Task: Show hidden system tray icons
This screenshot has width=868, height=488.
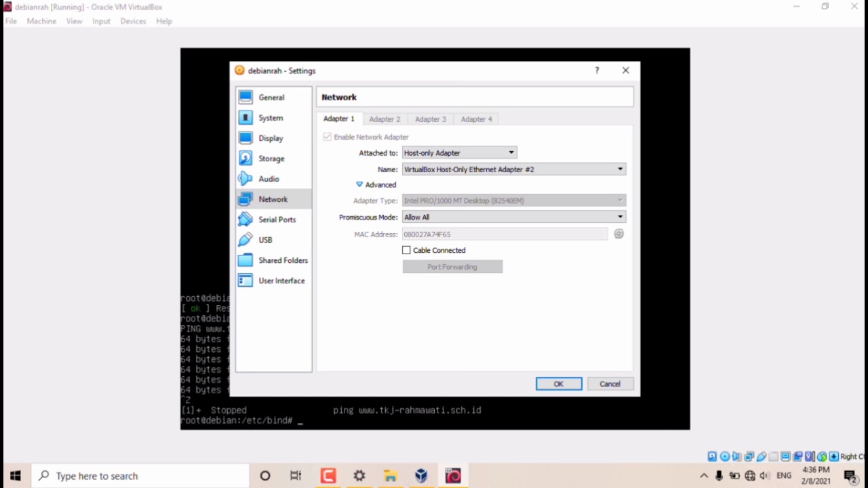Action: pyautogui.click(x=704, y=476)
